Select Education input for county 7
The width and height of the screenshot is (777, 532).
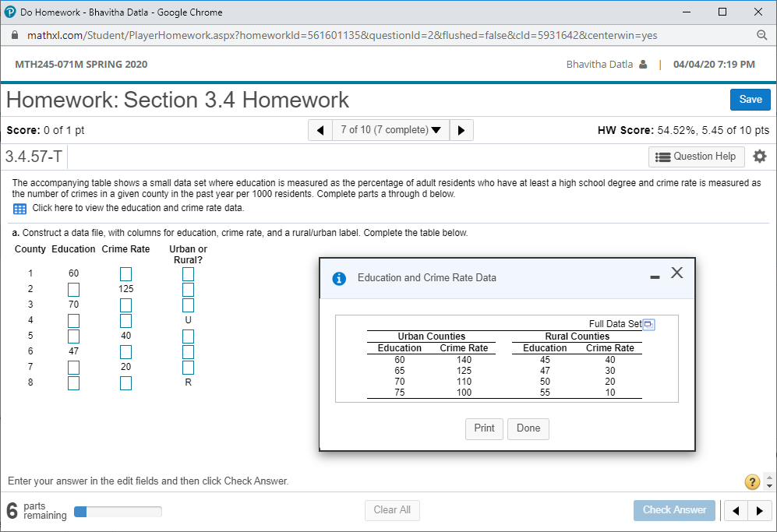(73, 368)
